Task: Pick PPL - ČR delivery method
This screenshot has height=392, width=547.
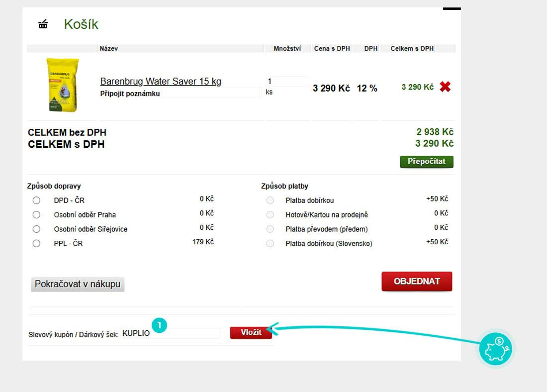Action: tap(36, 244)
